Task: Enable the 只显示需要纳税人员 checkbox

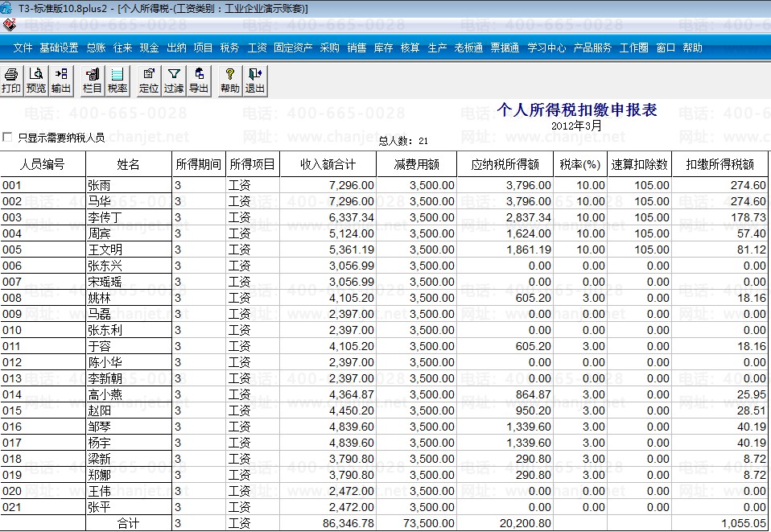Action: point(8,138)
